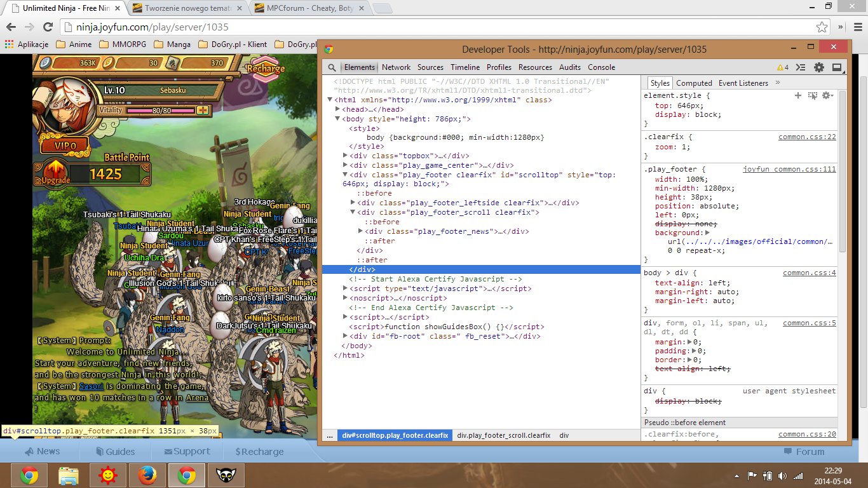Select the Elements panel tab
Viewport: 868px width, 488px height.
360,67
